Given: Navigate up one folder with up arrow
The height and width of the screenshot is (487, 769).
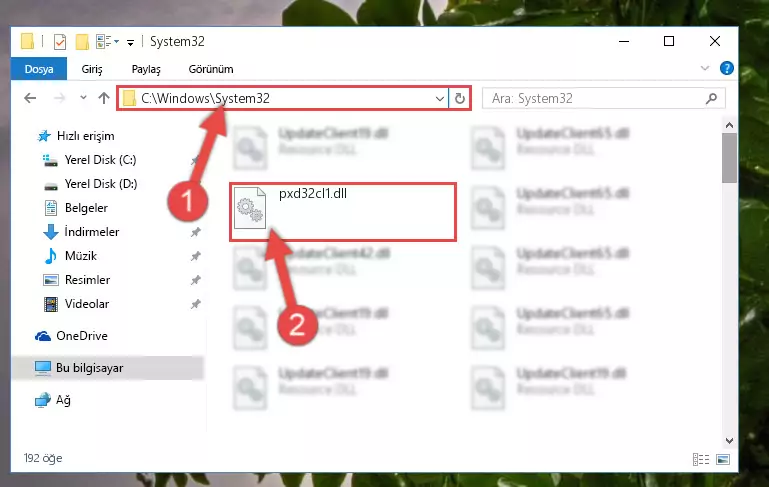Looking at the screenshot, I should pyautogui.click(x=103, y=98).
